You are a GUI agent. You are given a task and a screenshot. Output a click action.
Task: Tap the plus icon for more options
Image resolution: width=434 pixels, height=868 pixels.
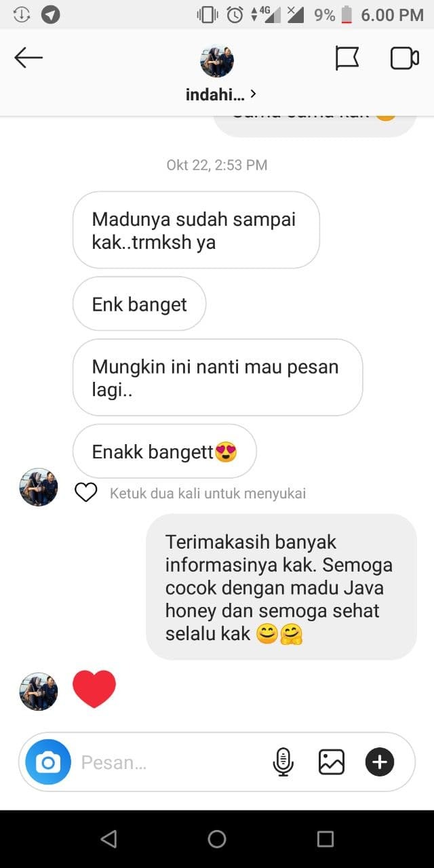click(380, 762)
